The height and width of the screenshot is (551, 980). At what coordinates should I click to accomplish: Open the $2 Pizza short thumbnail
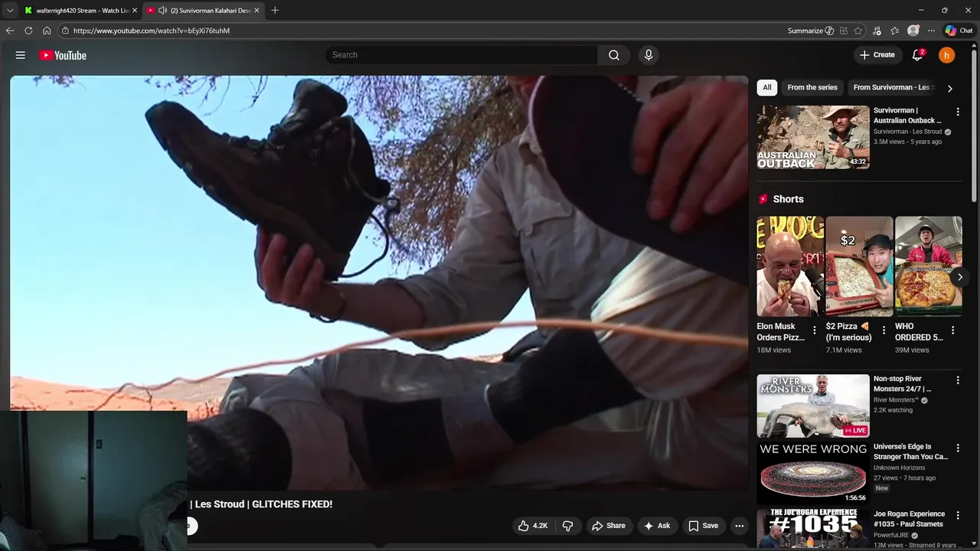point(859,266)
